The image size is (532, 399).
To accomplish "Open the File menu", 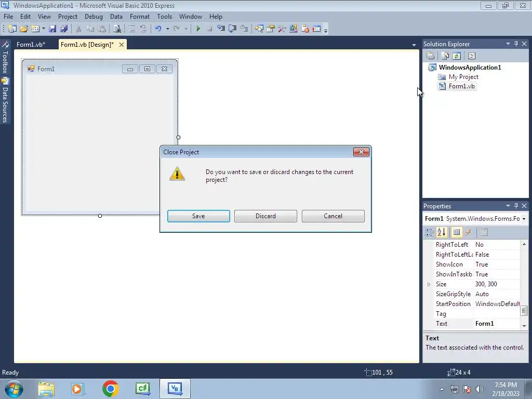I will (x=8, y=16).
